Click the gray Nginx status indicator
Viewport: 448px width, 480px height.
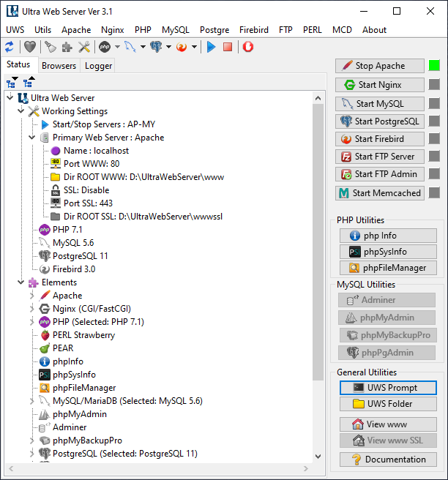(x=434, y=84)
